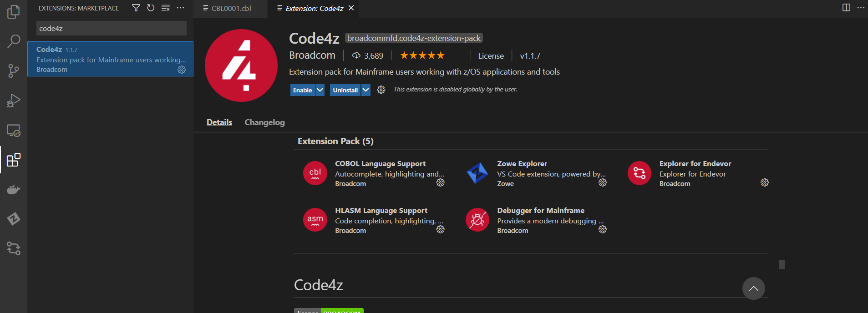Open the Run and Debug view
Screen dimensions: 868x313
tap(14, 101)
